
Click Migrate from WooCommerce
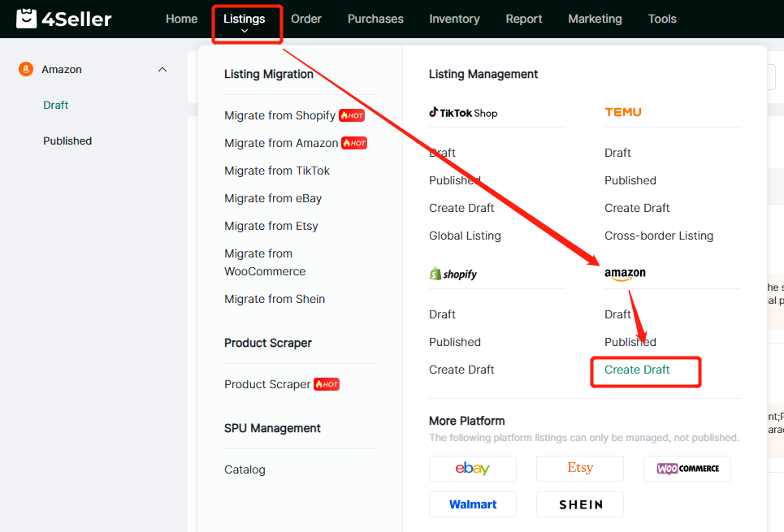(x=265, y=262)
